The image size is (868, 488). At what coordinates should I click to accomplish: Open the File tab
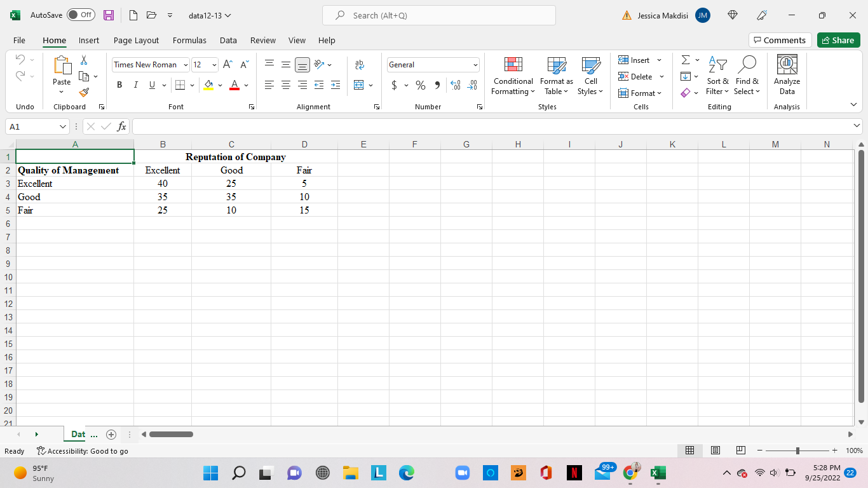[19, 40]
